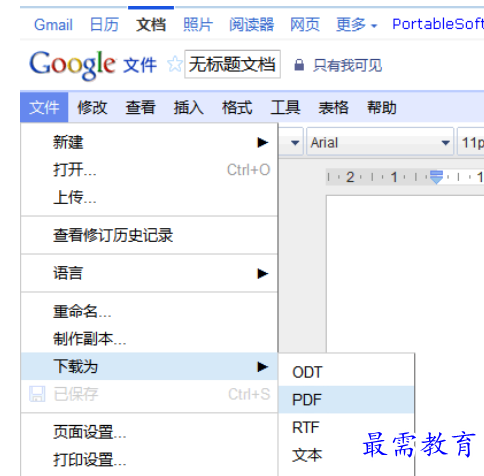Choose 重命名... menu item
Image resolution: width=484 pixels, height=476 pixels.
pos(149,312)
